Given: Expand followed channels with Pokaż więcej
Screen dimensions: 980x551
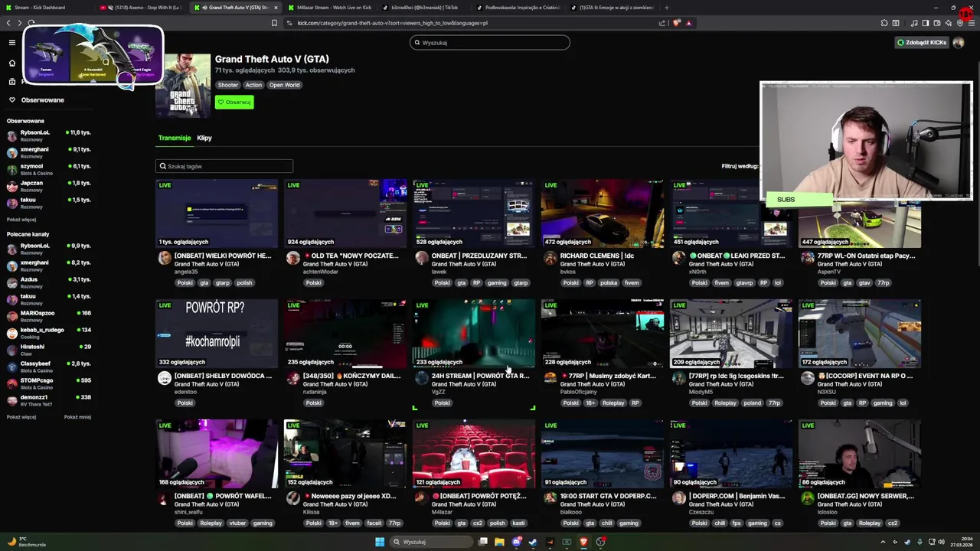Looking at the screenshot, I should 21,220.
